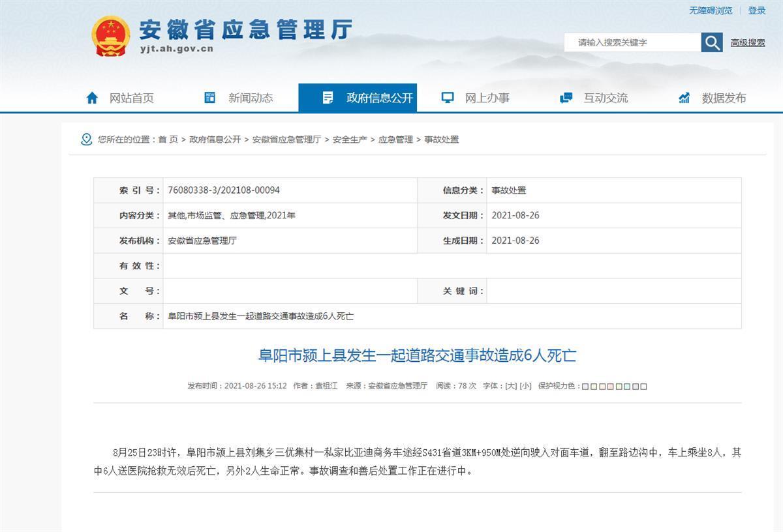Go to 安全生产 in the breadcrumb
Viewport: 783px width, 532px height.
pyautogui.click(x=350, y=140)
